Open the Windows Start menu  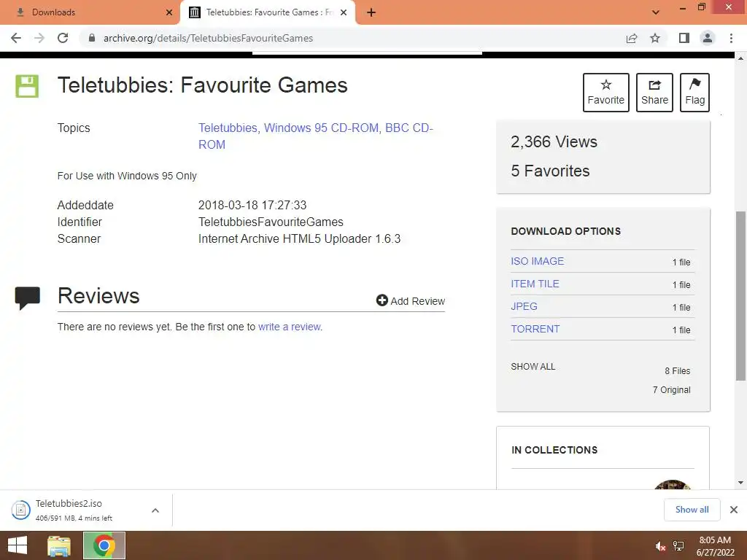18,545
